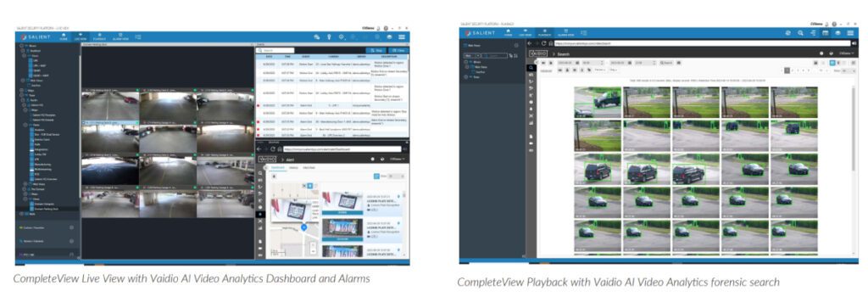Click browser back arrow in Playback window

tap(530, 43)
